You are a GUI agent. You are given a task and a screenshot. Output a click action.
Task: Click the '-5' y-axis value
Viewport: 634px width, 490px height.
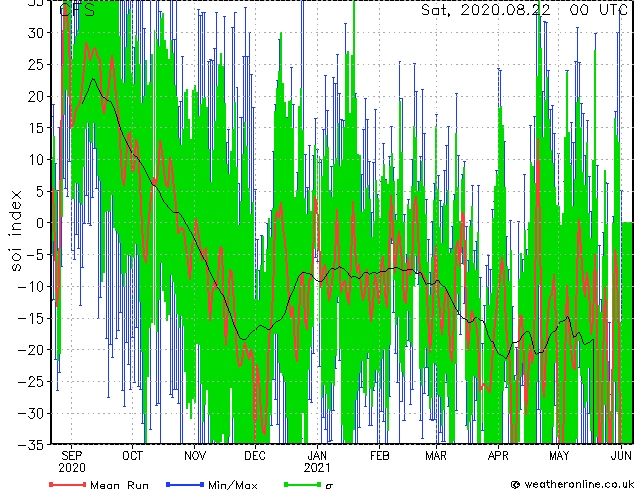tap(36, 255)
